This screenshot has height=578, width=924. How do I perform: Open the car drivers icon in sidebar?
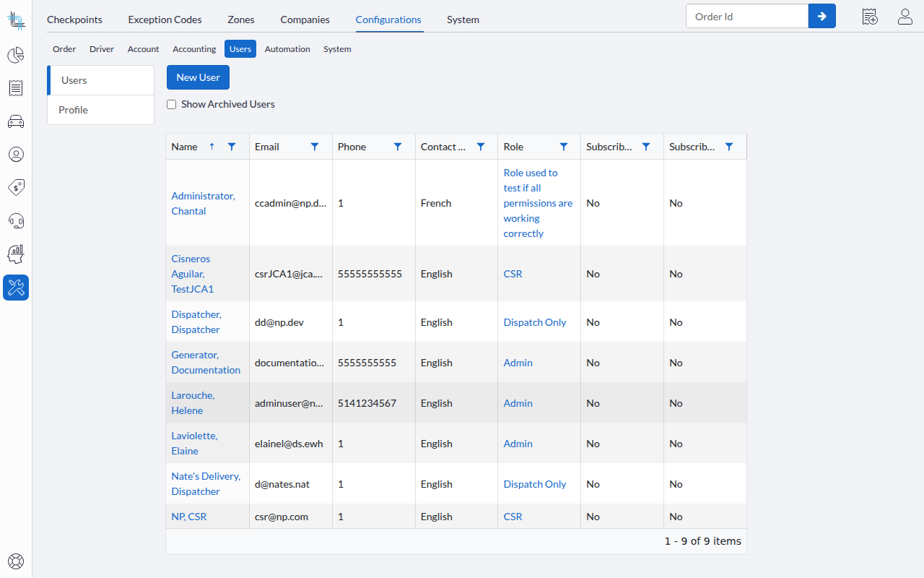(x=16, y=121)
